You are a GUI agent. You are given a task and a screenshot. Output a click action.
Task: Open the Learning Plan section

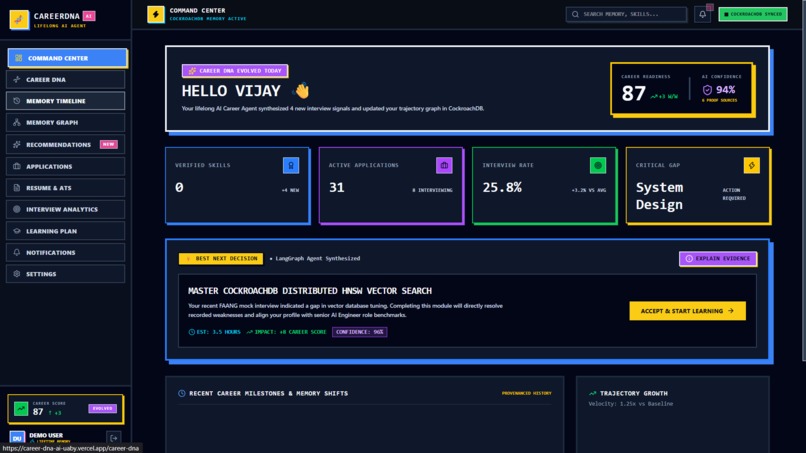pyautogui.click(x=65, y=231)
